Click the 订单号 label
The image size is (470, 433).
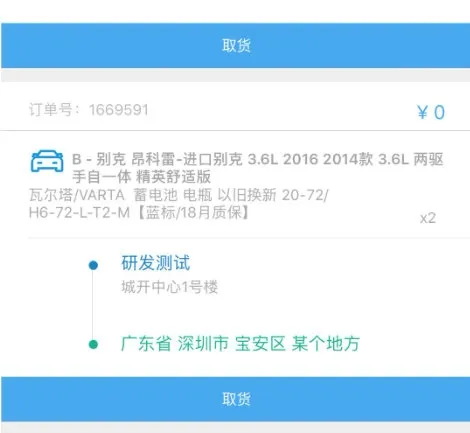(x=51, y=110)
